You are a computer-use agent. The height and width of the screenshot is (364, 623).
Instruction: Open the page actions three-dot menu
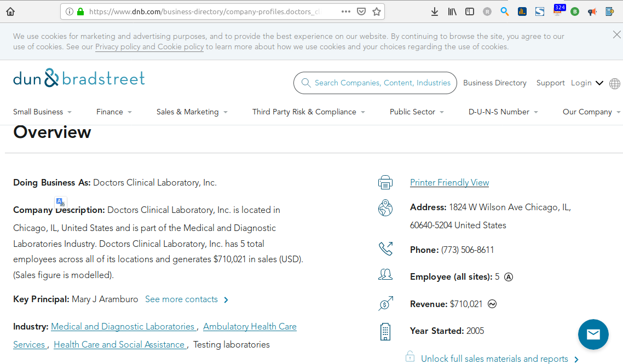coord(345,11)
